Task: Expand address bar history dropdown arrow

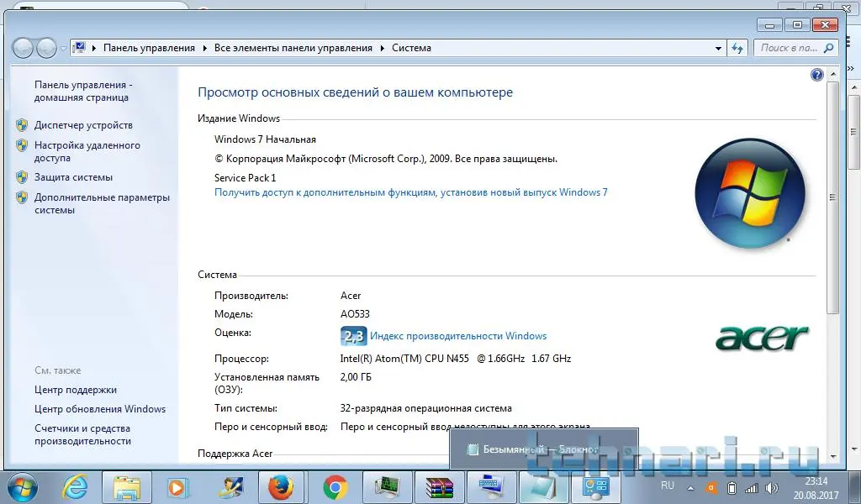Action: coord(718,48)
